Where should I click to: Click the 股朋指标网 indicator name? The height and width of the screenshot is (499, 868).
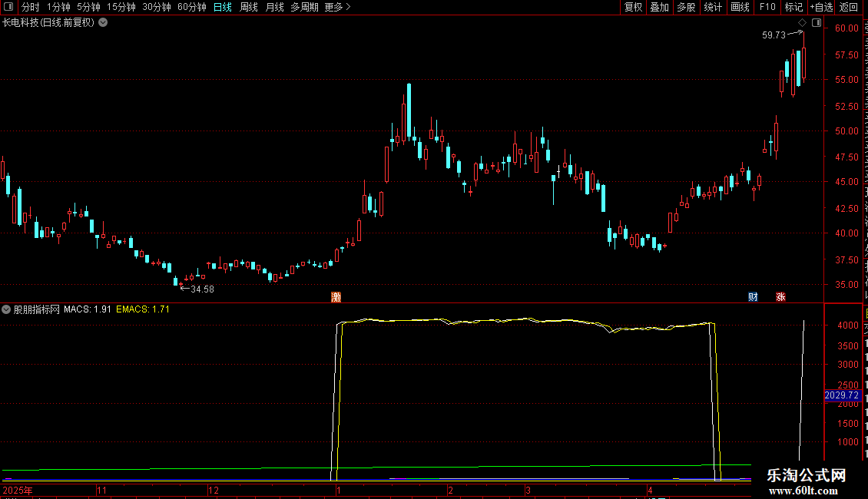(37, 309)
